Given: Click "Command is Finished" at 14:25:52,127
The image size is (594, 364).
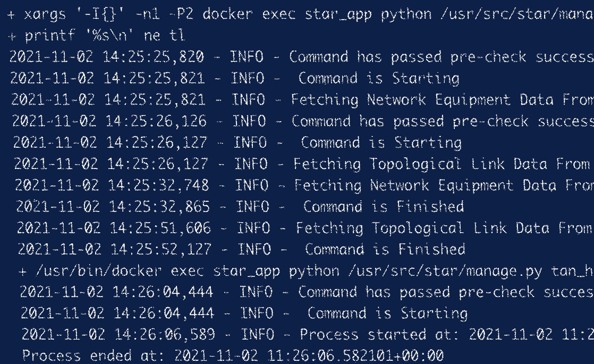Looking at the screenshot, I should click(x=385, y=249).
